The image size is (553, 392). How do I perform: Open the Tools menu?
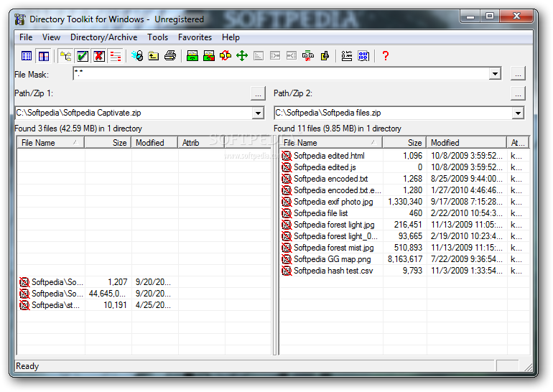point(158,37)
